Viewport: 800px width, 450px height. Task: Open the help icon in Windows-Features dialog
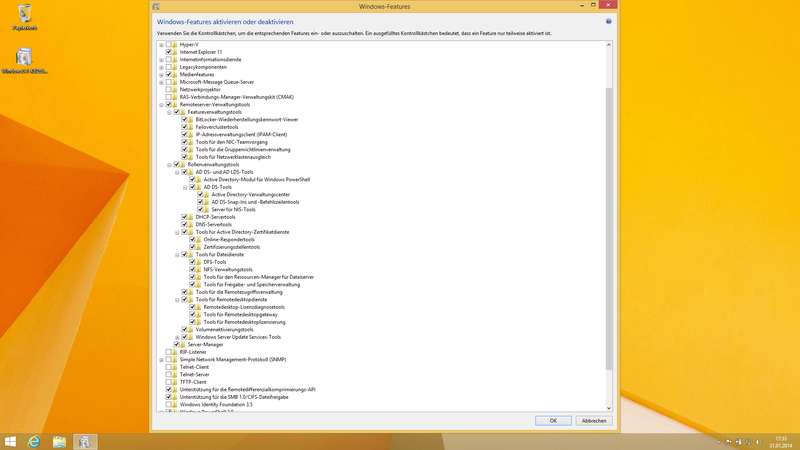click(x=608, y=21)
